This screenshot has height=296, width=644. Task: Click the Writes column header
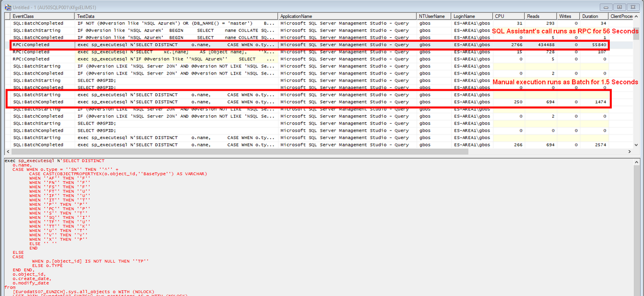[569, 16]
